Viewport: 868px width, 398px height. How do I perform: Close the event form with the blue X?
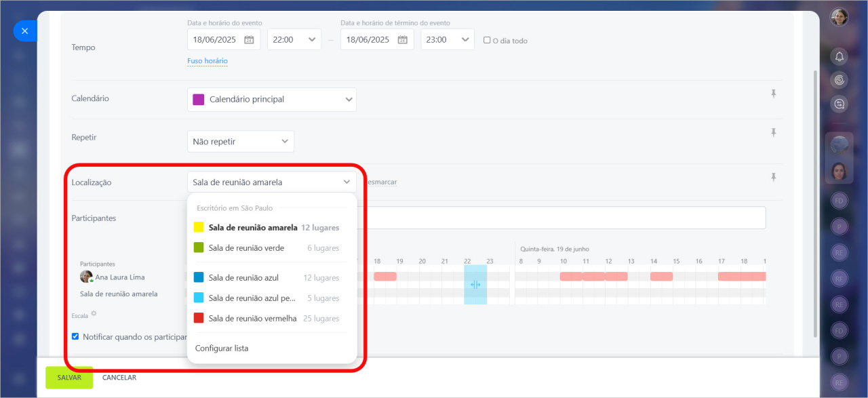tap(24, 31)
